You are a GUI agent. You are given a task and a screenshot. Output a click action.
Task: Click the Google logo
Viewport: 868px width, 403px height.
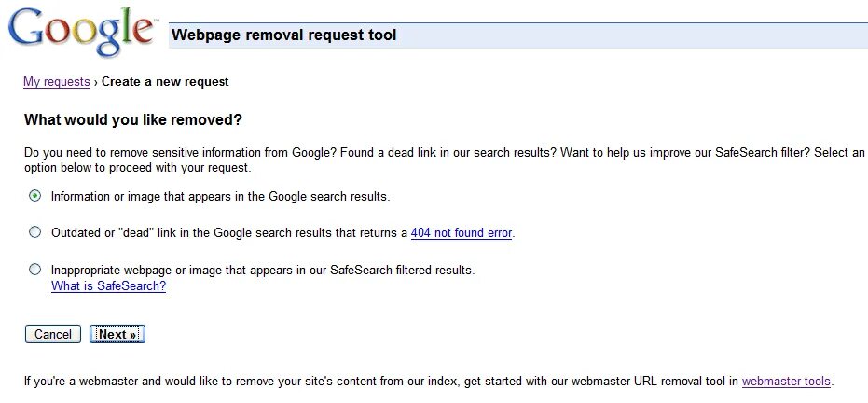pos(80,32)
